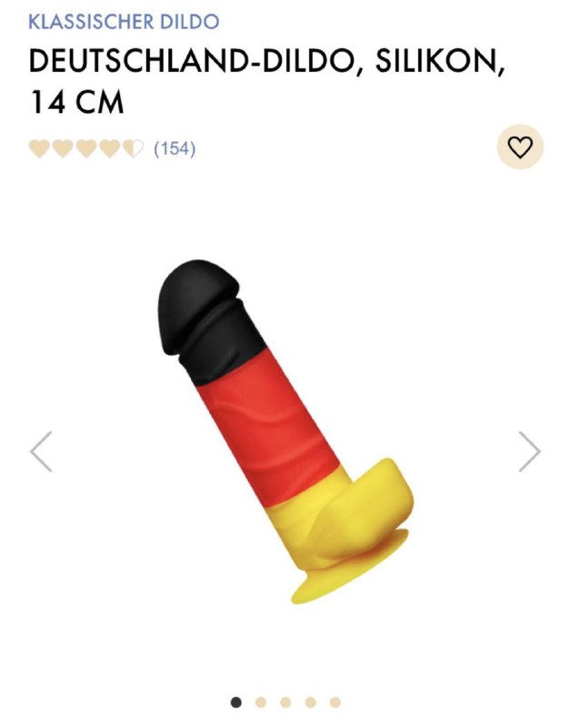Click the third rating heart

click(x=86, y=148)
